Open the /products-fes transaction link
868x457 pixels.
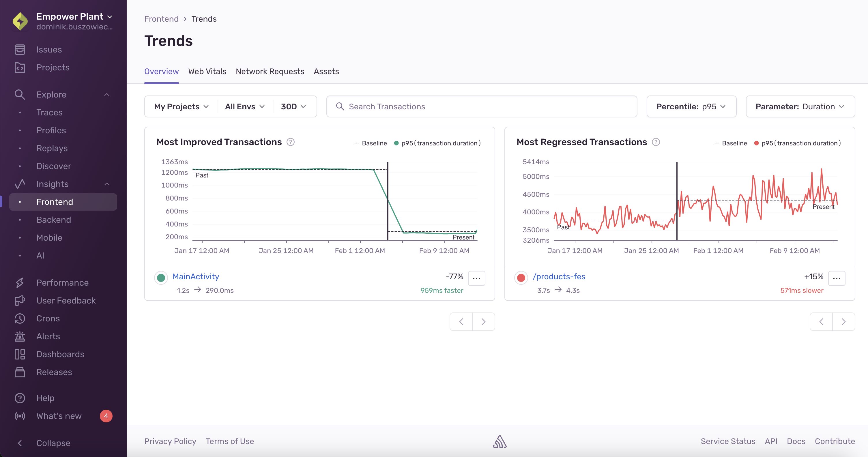click(559, 276)
